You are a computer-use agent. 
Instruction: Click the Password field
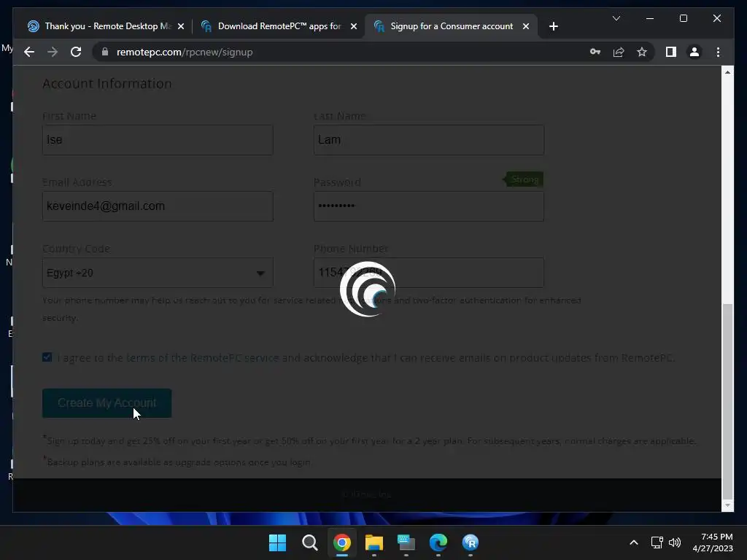(429, 206)
